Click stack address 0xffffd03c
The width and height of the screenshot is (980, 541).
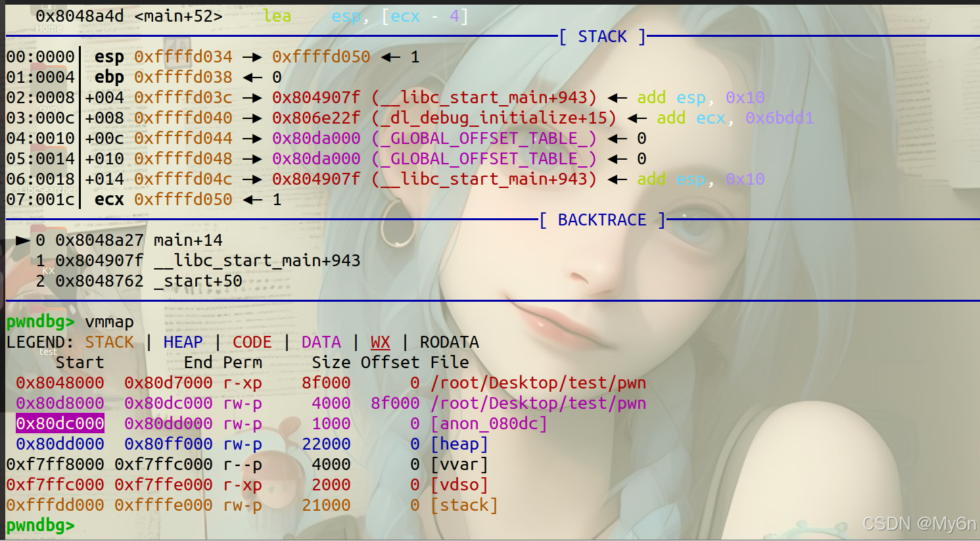point(183,98)
